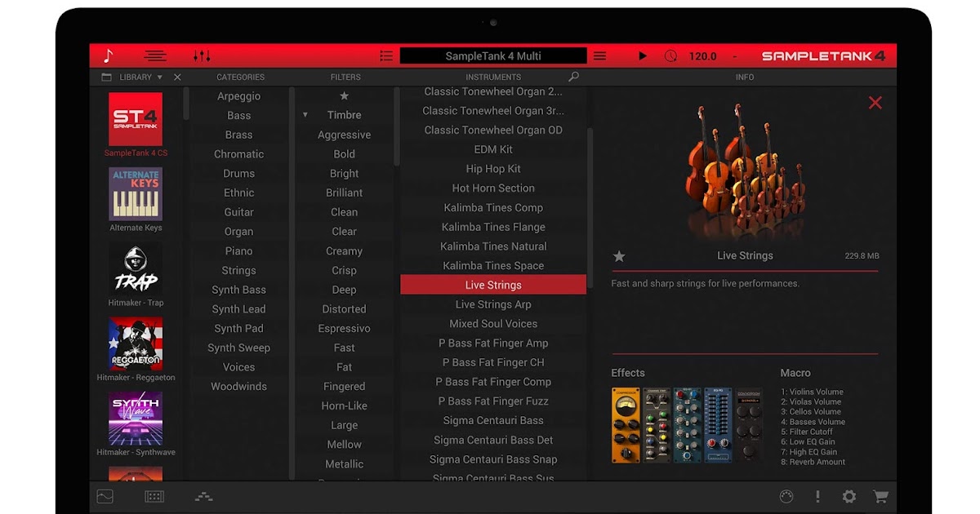Toggle the Distorted timbre filter
This screenshot has height=514, width=980.
pos(344,309)
